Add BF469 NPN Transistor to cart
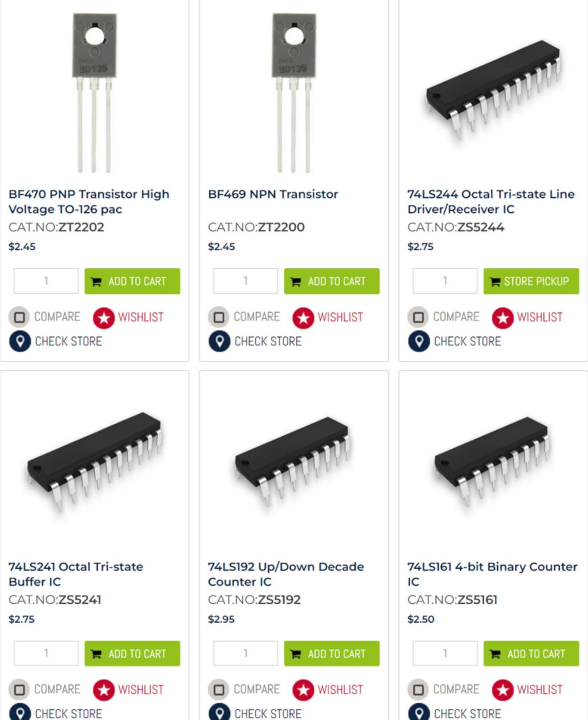Screen dimensions: 588x720 (x=332, y=281)
